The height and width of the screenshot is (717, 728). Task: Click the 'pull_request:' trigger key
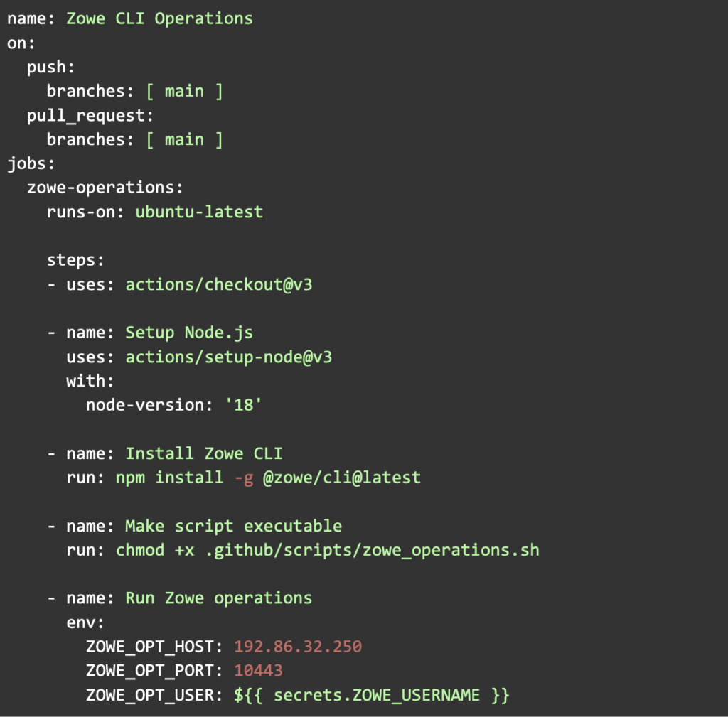pos(90,115)
